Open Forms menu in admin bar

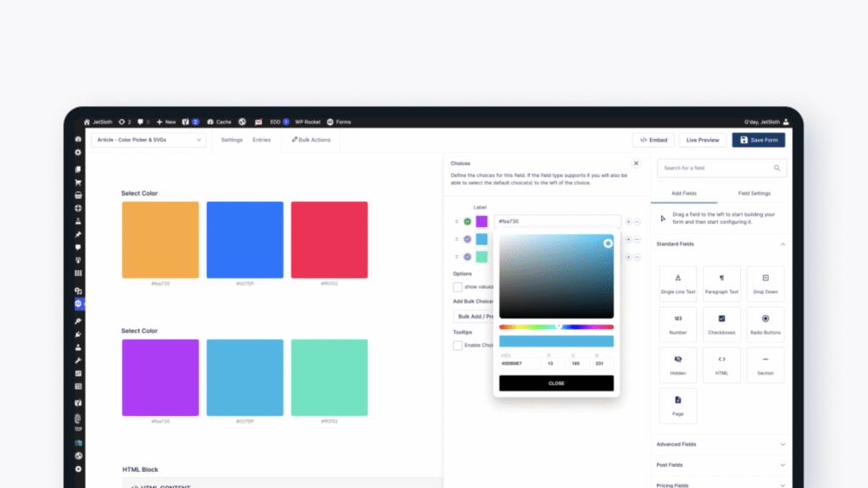[x=339, y=122]
